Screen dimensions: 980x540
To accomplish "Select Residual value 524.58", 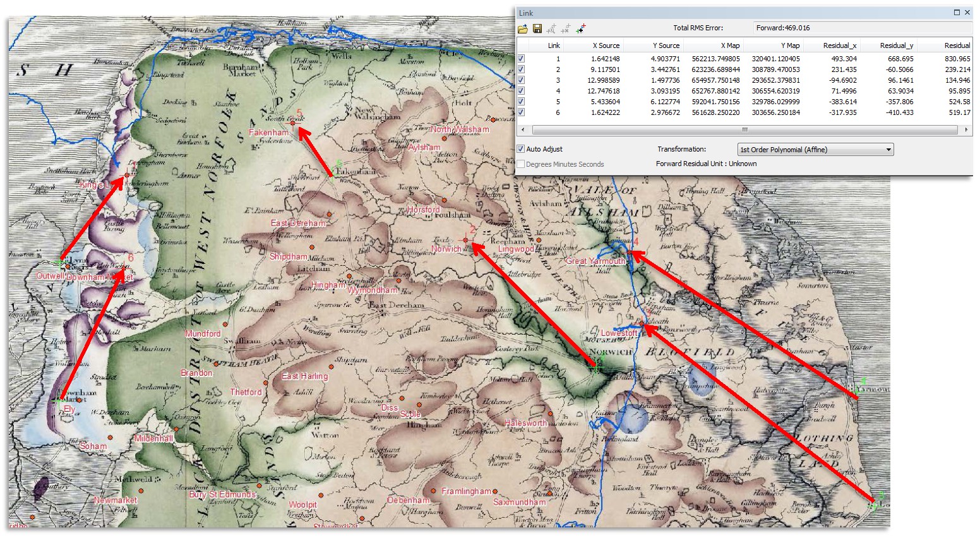I will coord(959,102).
